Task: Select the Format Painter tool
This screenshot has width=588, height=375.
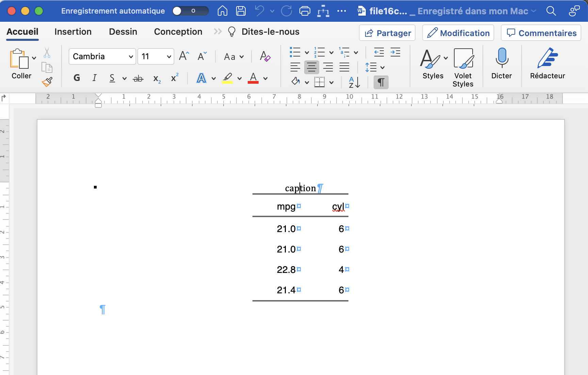Action: [47, 82]
